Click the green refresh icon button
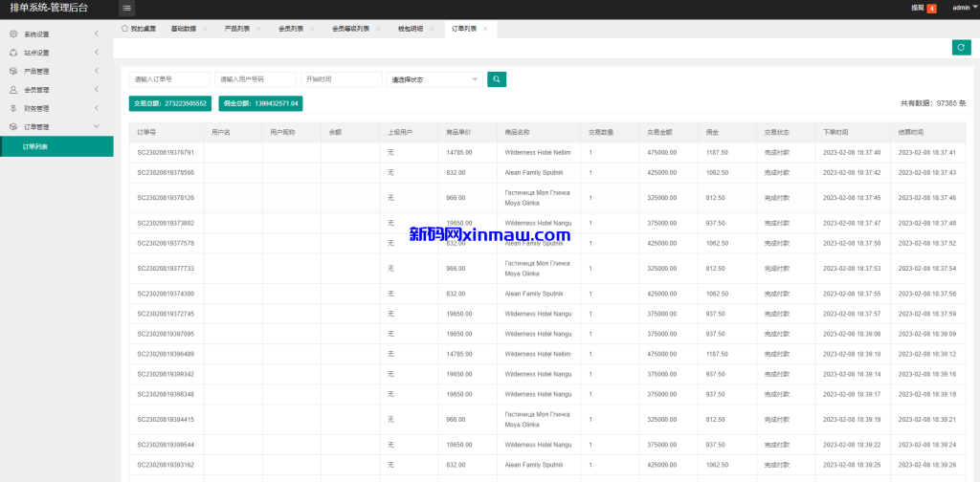 (x=961, y=48)
